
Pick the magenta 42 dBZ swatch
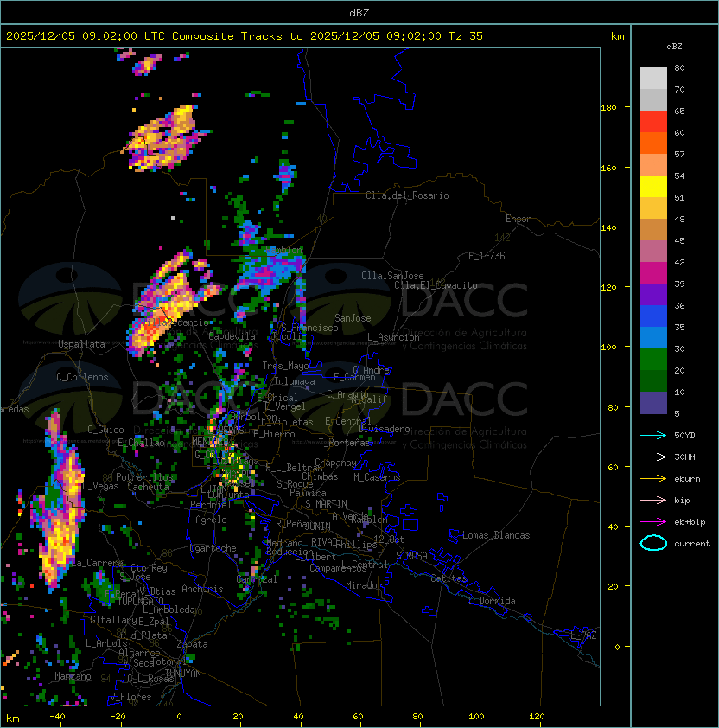[653, 273]
